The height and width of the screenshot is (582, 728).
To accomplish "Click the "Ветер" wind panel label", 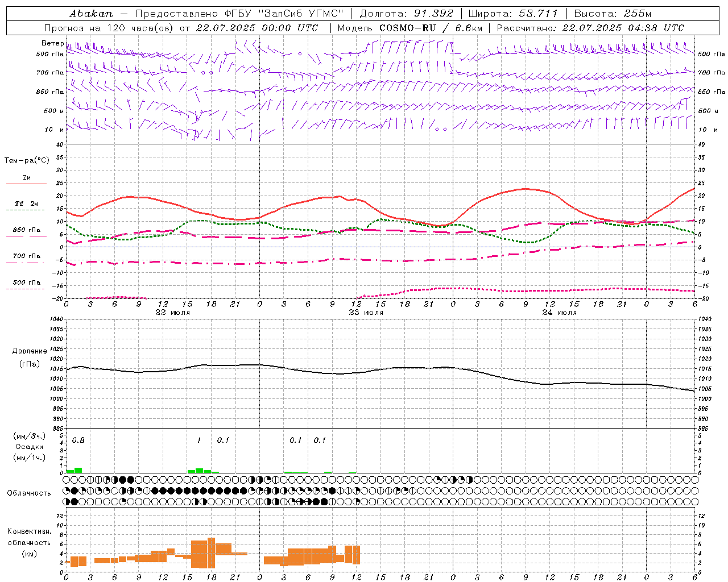I will pyautogui.click(x=52, y=43).
